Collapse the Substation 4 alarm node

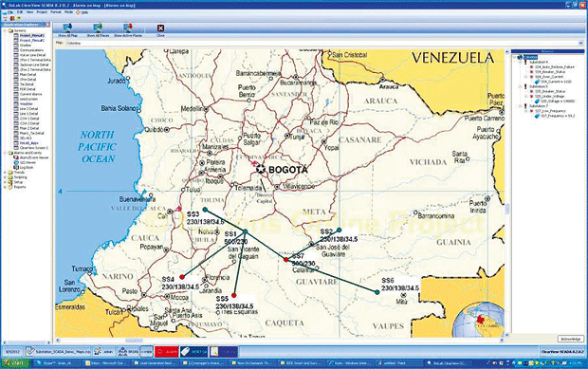(x=520, y=62)
